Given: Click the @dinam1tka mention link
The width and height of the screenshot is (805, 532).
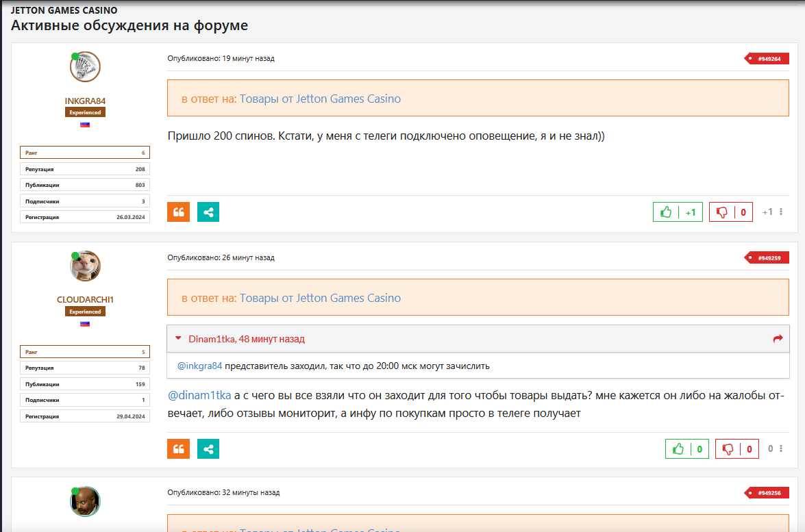Looking at the screenshot, I should (x=200, y=395).
